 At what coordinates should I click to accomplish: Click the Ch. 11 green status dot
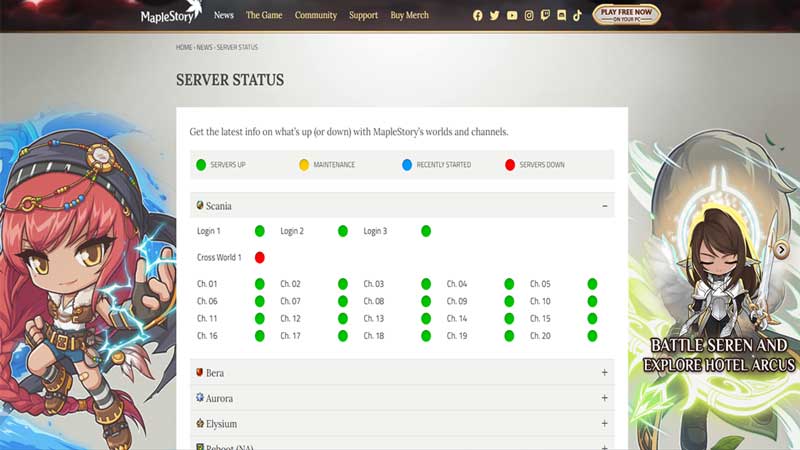coord(260,318)
